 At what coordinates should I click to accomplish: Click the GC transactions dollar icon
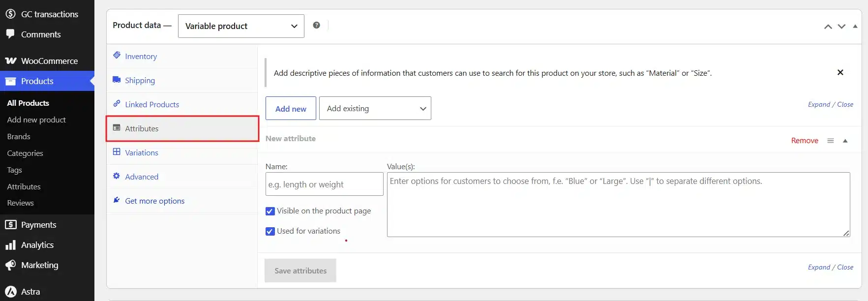(10, 14)
